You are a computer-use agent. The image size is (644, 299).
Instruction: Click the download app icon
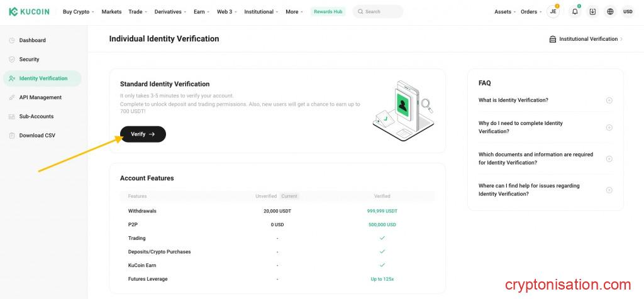pos(592,11)
